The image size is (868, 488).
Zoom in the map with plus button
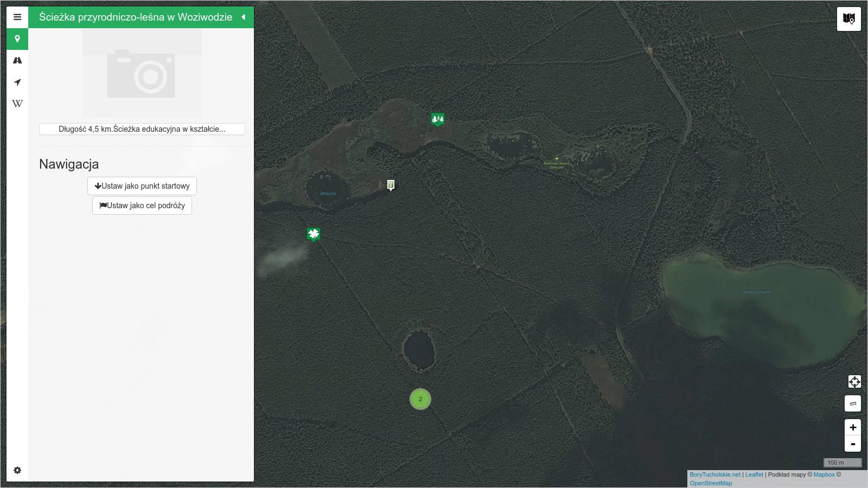pos(853,427)
